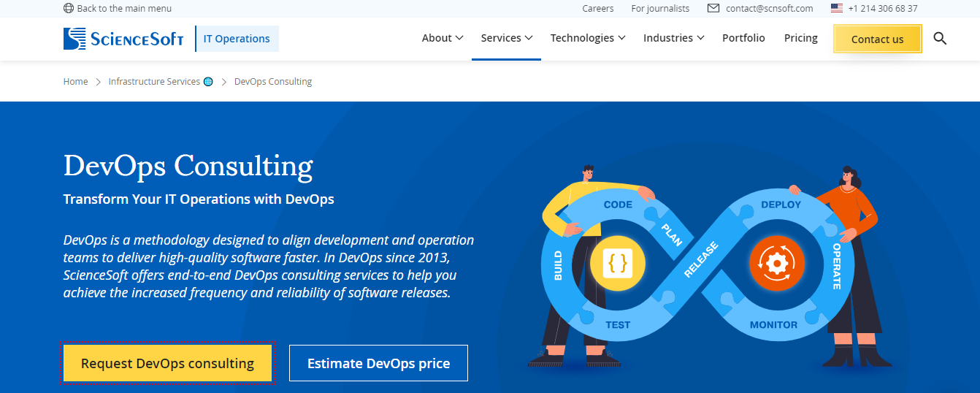The width and height of the screenshot is (980, 393).
Task: Click the ScienceSoft logo
Action: [123, 38]
